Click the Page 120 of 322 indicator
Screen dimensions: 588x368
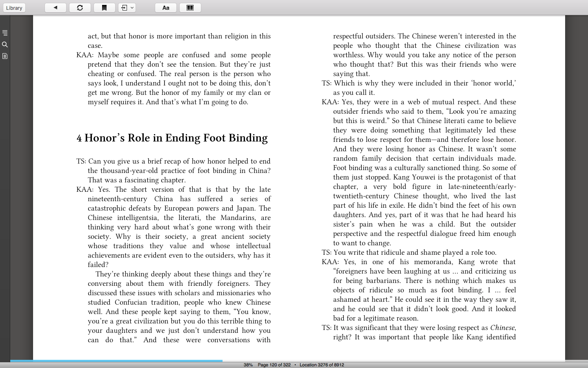[x=274, y=365]
